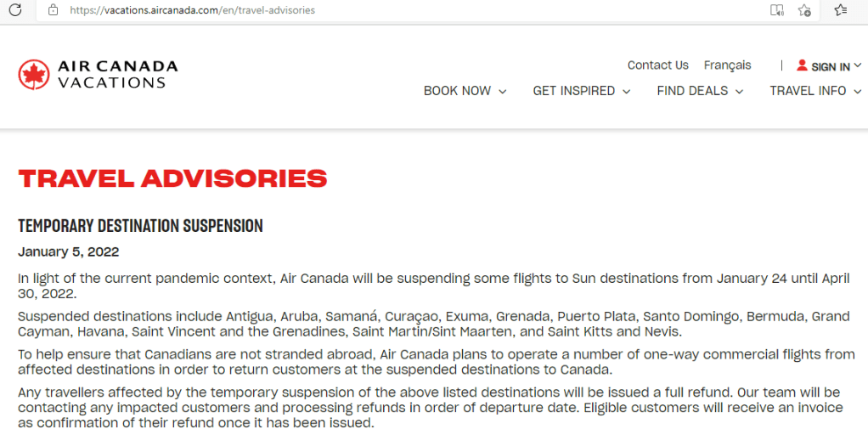Expand the Sign In chevron arrow
Screen dimensions: 868x435
click(857, 65)
